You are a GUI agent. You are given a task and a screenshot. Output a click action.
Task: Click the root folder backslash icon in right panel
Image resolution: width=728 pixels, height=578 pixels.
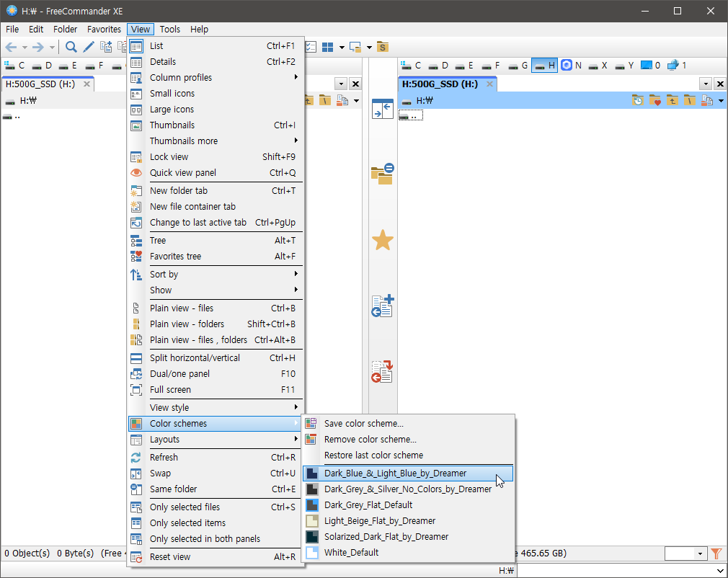point(690,100)
